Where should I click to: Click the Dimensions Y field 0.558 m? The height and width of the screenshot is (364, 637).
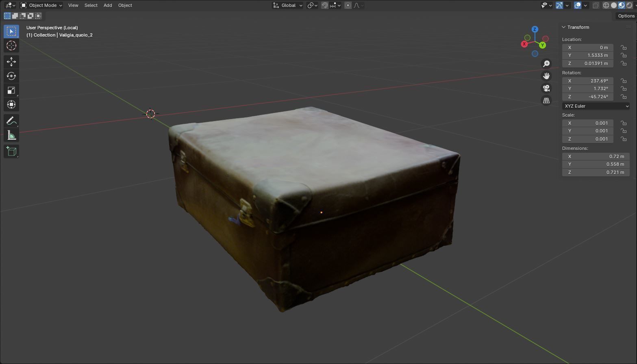pyautogui.click(x=596, y=164)
